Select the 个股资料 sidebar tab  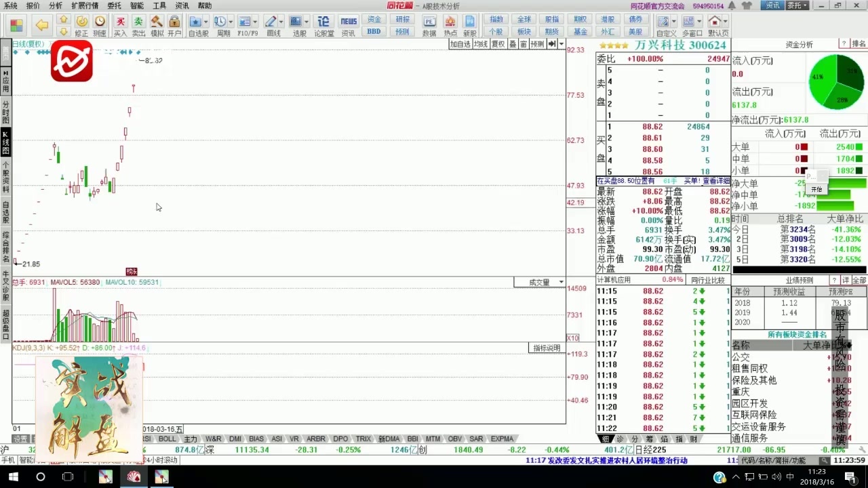[x=6, y=178]
